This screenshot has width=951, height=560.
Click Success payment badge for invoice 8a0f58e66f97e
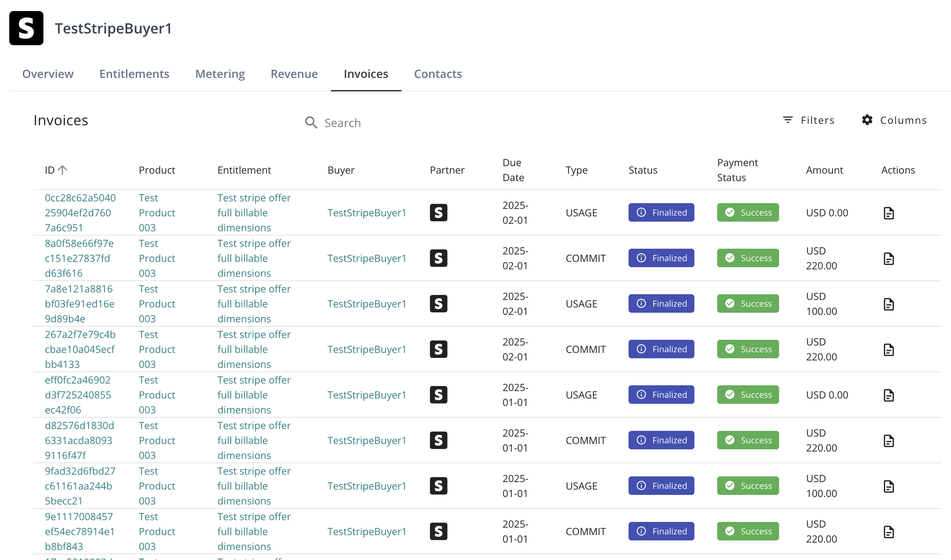click(748, 258)
